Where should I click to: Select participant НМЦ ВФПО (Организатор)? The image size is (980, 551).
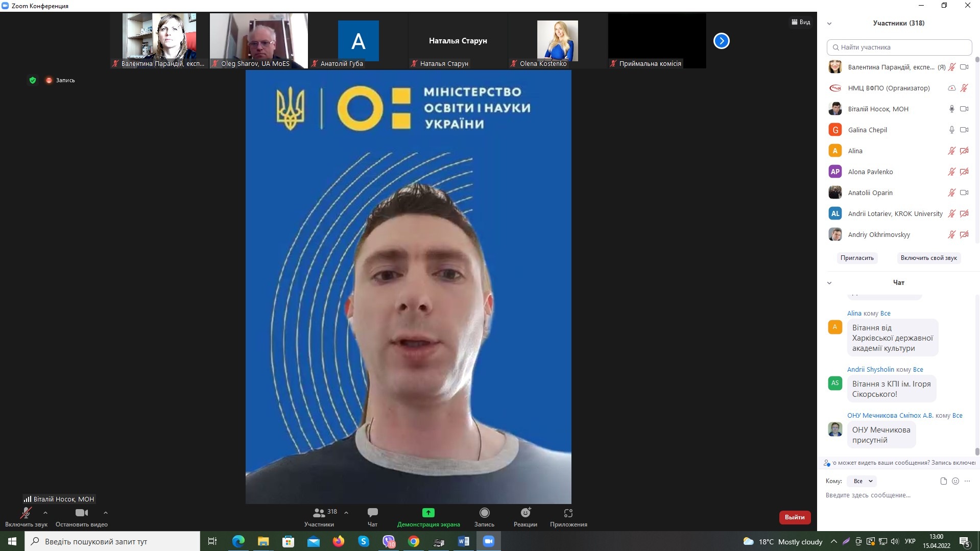click(x=899, y=88)
